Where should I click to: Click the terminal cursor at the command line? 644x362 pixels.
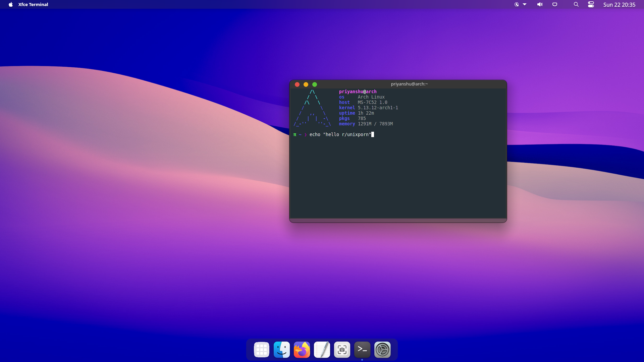pyautogui.click(x=372, y=134)
